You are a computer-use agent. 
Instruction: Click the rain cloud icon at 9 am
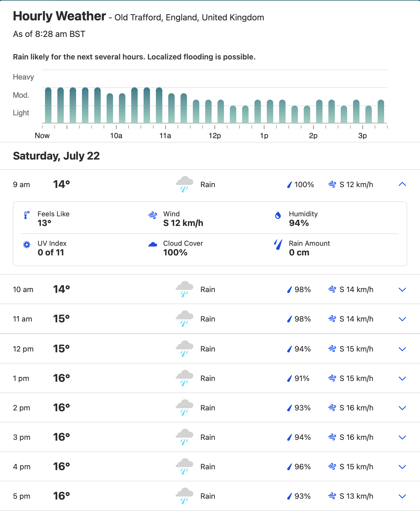(184, 184)
